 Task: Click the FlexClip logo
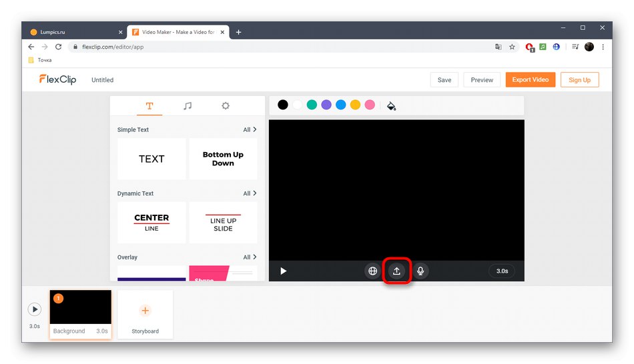[57, 79]
